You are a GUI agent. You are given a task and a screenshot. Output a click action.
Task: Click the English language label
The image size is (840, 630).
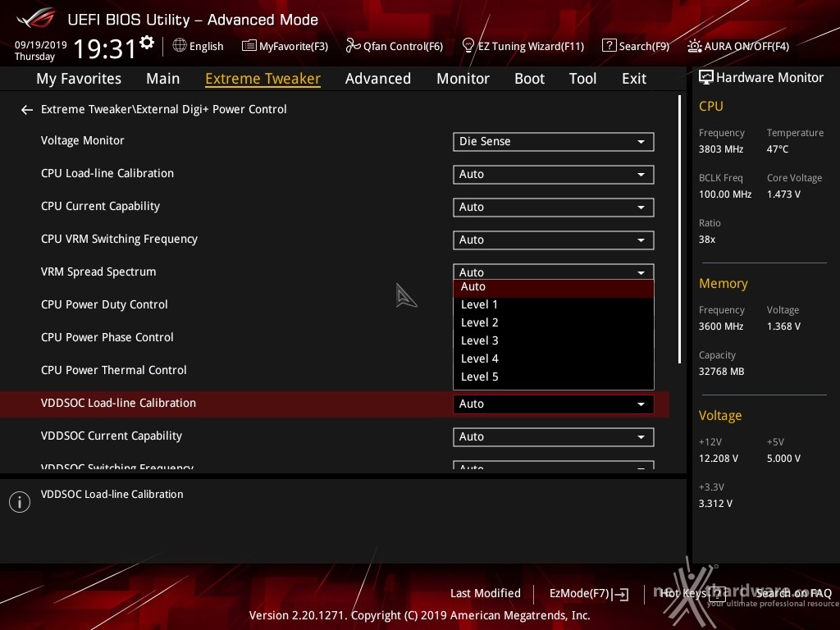click(x=206, y=47)
